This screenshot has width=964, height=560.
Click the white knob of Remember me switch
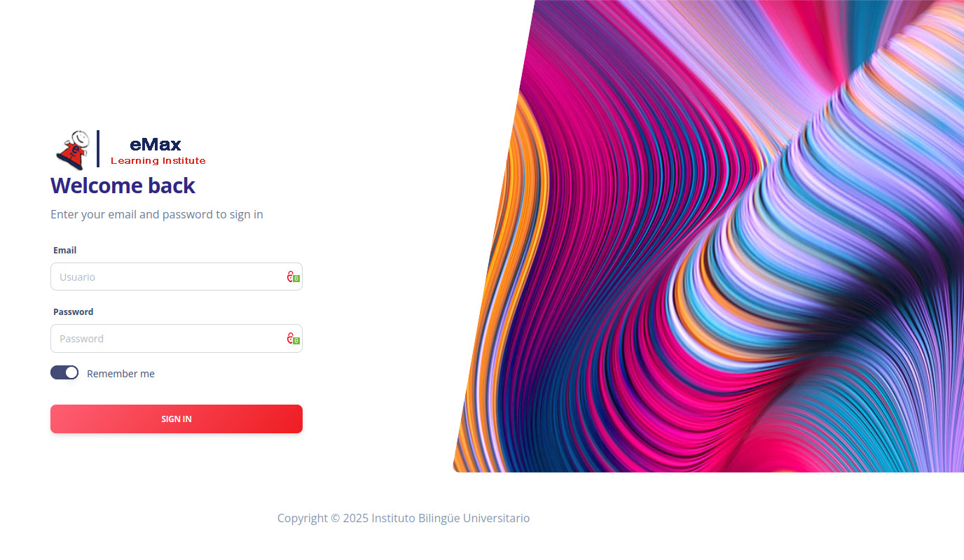[71, 372]
